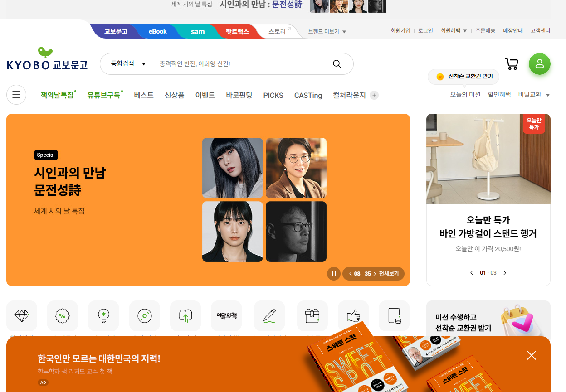Go to next main banner slide
This screenshot has height=392, width=566.
375,274
